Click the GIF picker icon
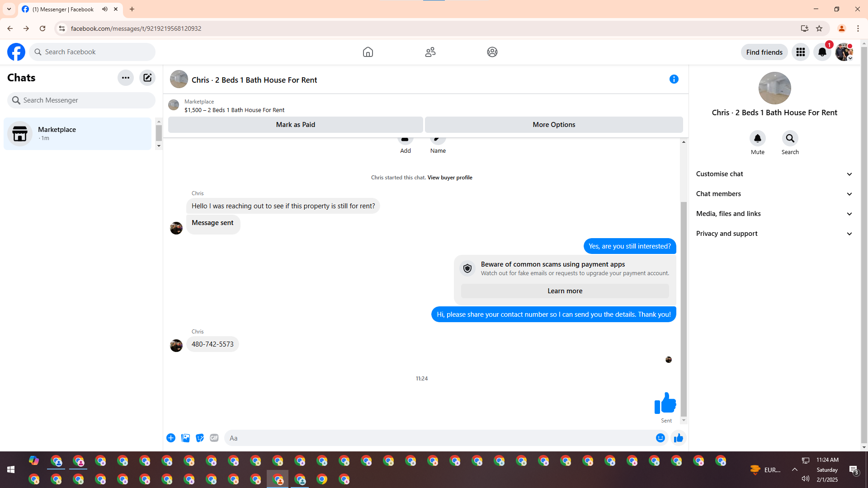 click(214, 438)
